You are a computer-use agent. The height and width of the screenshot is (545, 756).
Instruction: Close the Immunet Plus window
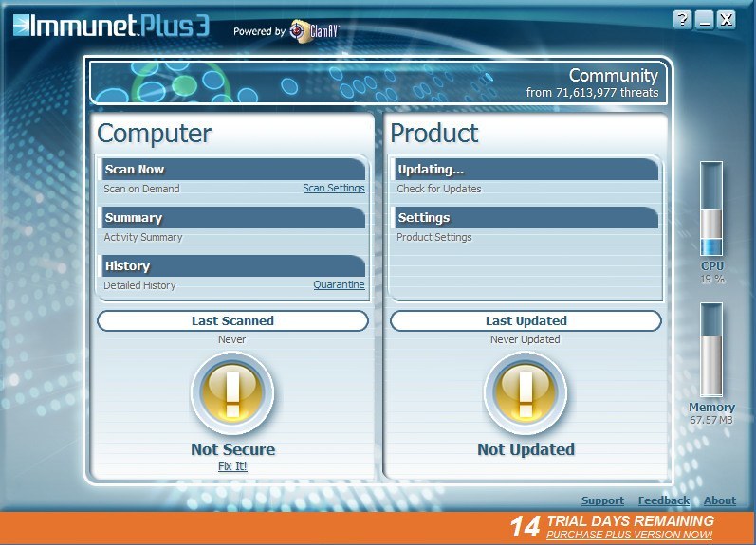click(x=726, y=20)
